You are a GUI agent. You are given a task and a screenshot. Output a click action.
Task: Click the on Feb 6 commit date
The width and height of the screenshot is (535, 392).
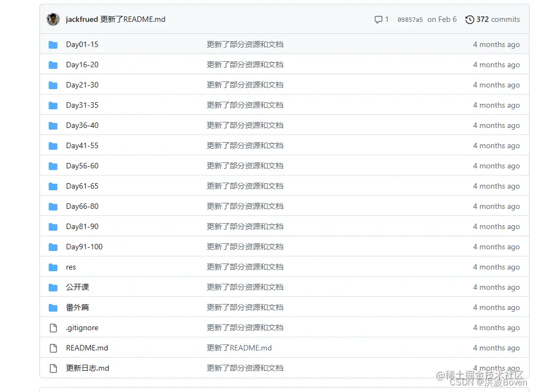(442, 20)
